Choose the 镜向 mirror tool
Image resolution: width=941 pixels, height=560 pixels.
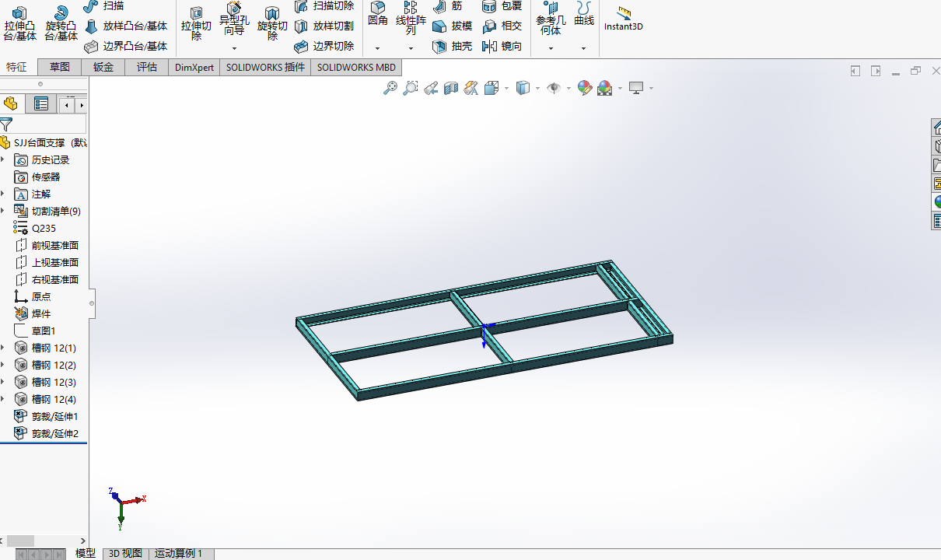tap(502, 47)
